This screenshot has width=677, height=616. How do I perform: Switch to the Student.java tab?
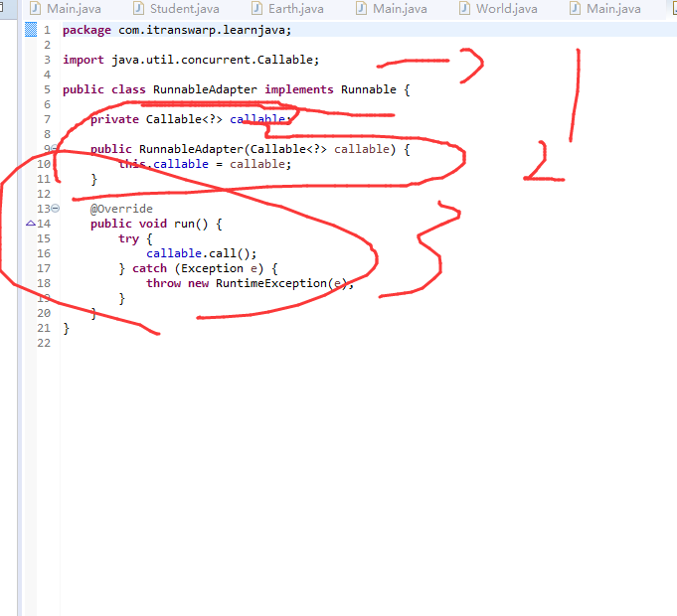pos(176,9)
